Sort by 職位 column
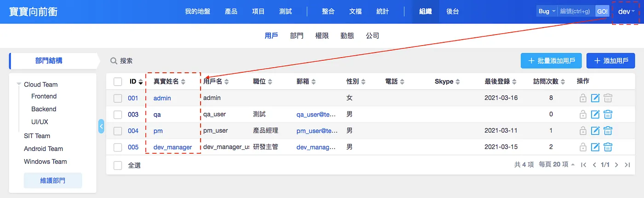 tap(263, 82)
